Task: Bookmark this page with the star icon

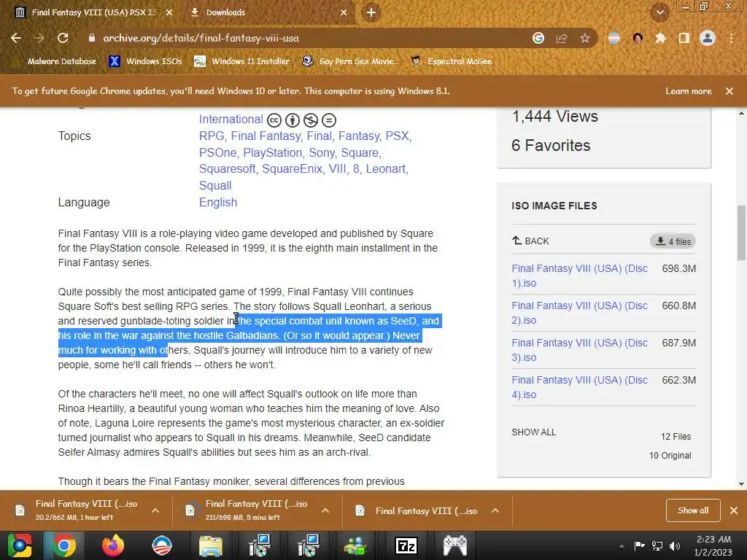Action: point(585,38)
